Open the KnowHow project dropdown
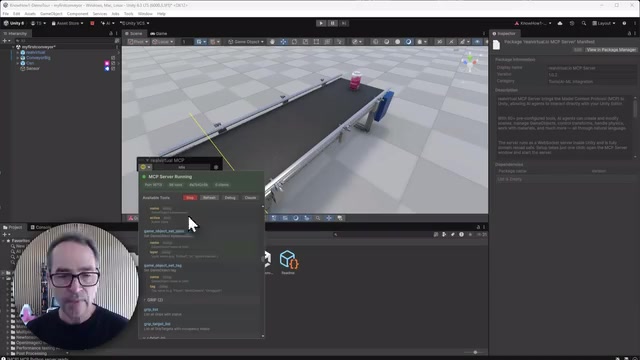The image size is (640, 360). click(533, 23)
